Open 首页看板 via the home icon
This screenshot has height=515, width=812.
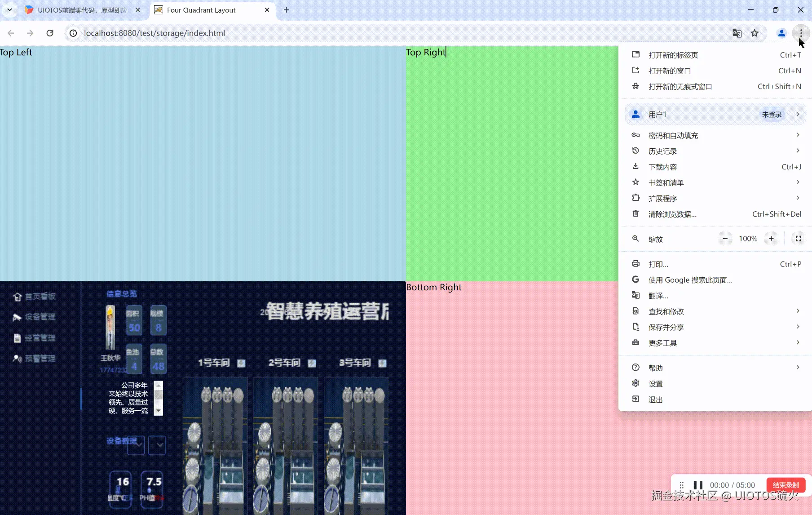click(x=17, y=297)
